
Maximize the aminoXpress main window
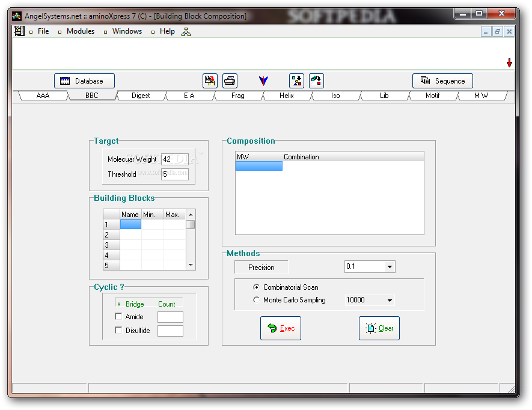tap(478, 14)
